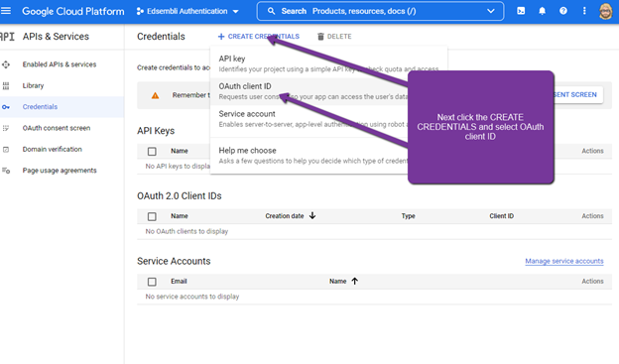Click the user account avatar
Screen dimensions: 619x364
click(x=605, y=11)
